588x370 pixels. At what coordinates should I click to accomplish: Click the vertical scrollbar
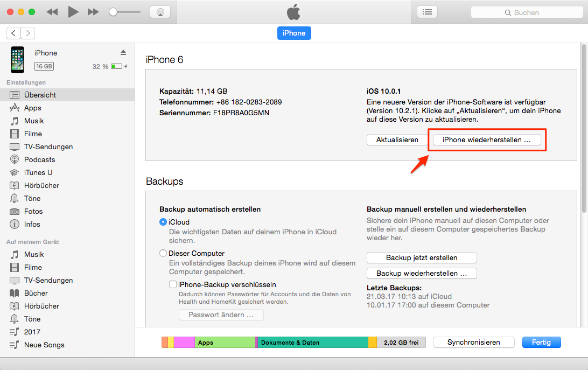584,128
